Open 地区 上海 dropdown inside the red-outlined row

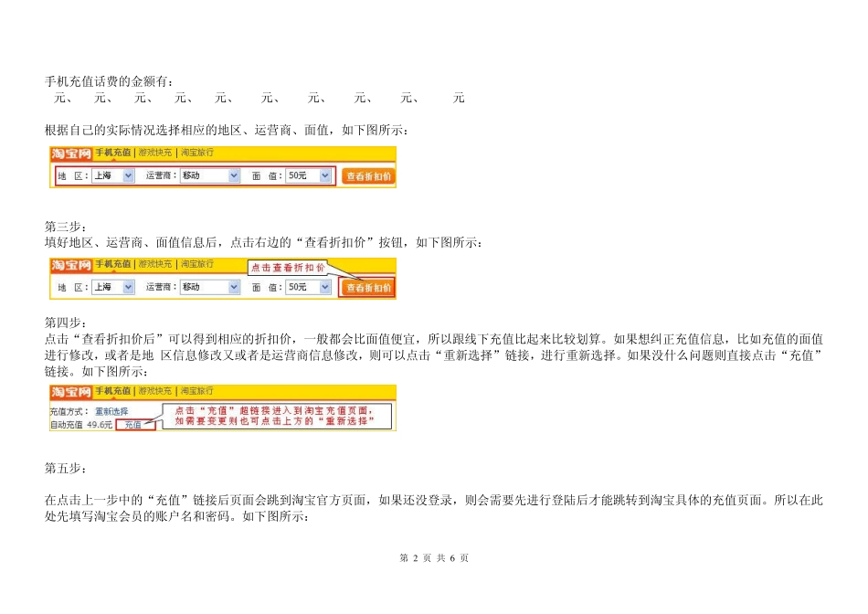click(113, 175)
